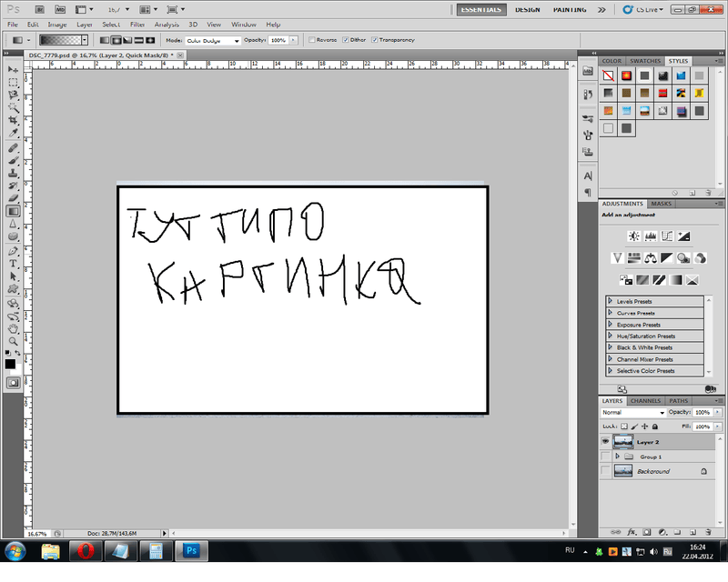Select the Move tool
Image resolution: width=728 pixels, height=582 pixels.
coord(13,69)
